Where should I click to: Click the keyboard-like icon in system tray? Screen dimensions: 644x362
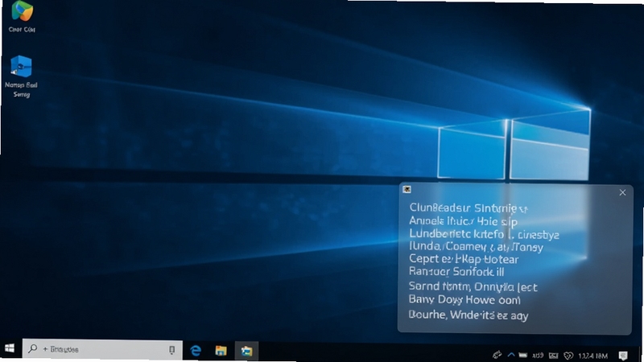tap(554, 356)
